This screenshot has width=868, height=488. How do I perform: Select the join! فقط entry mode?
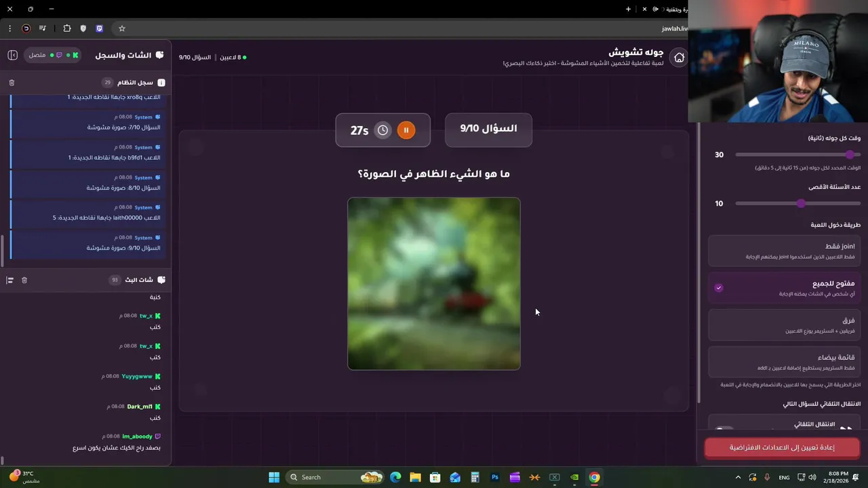tap(784, 251)
